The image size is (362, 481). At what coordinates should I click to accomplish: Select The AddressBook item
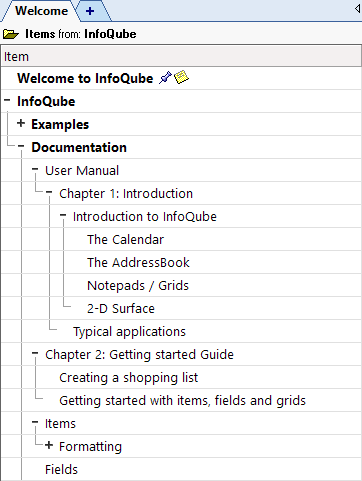tap(138, 262)
